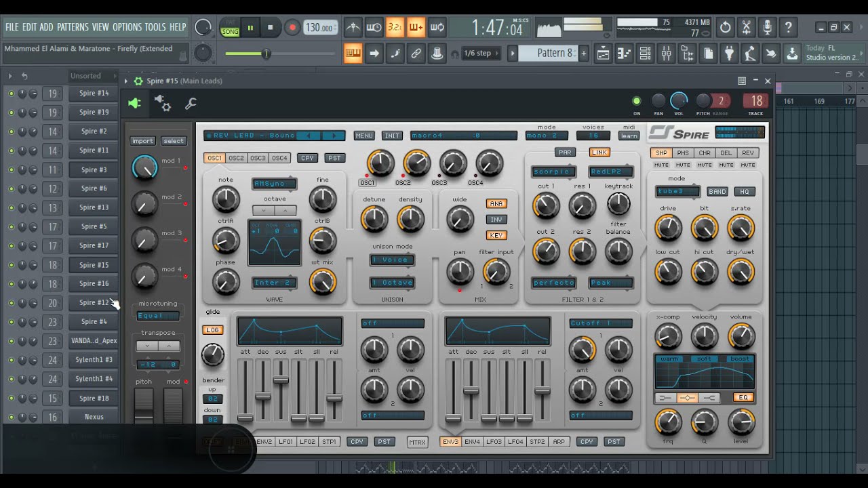Open the Mixer window
Image resolution: width=868 pixels, height=488 pixels.
[666, 54]
